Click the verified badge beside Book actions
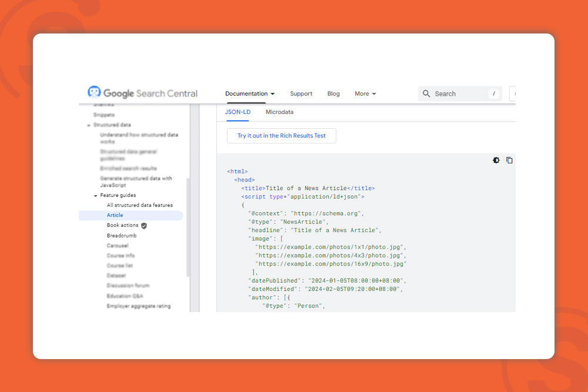The height and width of the screenshot is (392, 588). [144, 226]
